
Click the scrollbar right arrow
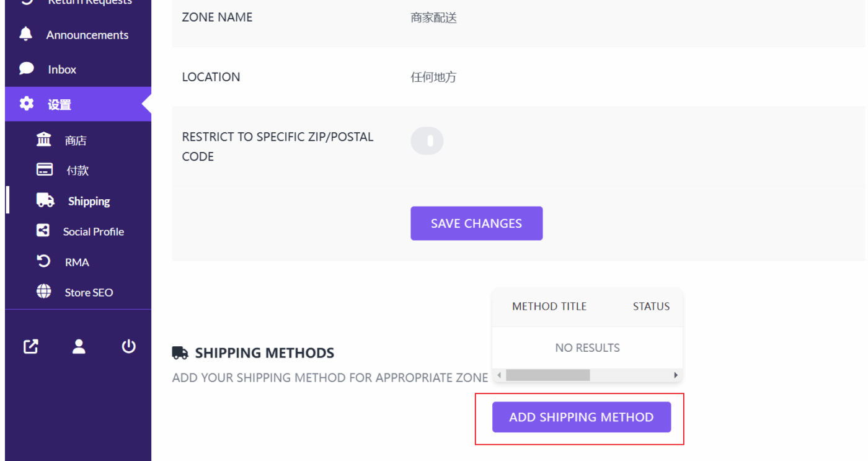pos(676,375)
